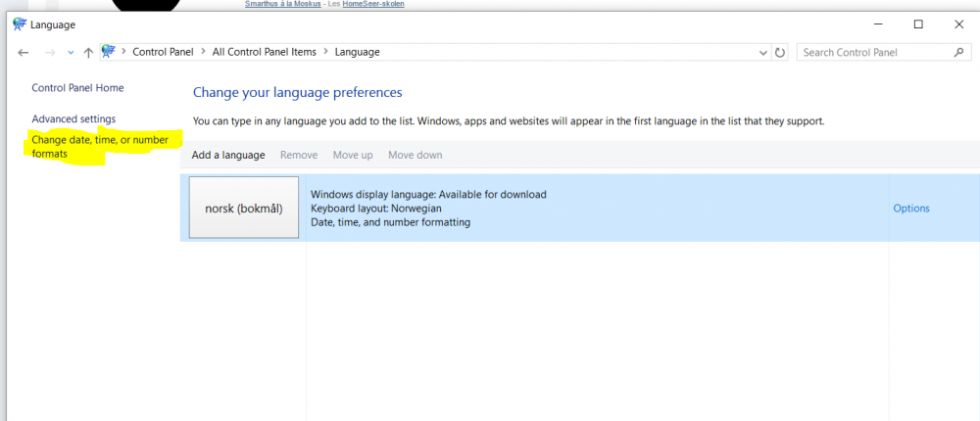The image size is (980, 421).
Task: Expand the chevron after Control Panel breadcrumb
Action: tap(203, 52)
